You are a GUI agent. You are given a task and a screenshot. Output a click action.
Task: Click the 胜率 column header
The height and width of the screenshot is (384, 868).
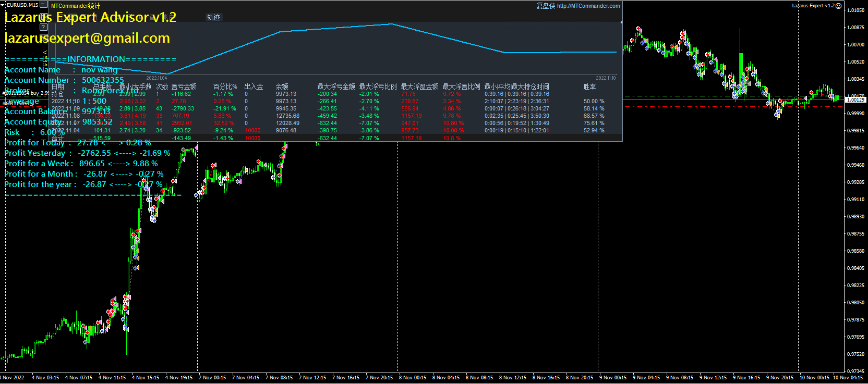[x=589, y=87]
